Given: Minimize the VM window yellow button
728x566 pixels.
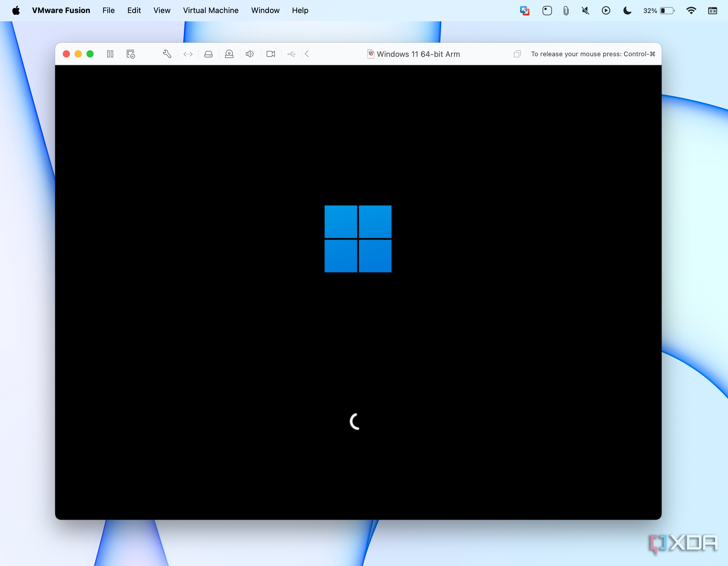Looking at the screenshot, I should [x=78, y=54].
